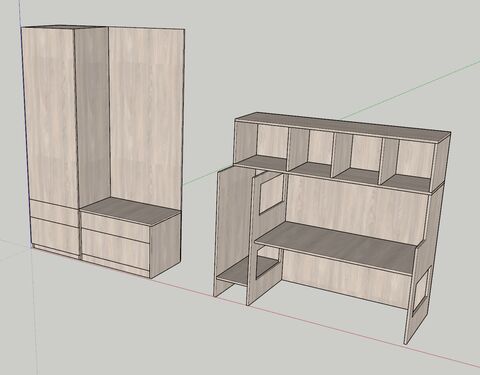Select the top board of the desk hutch
Viewport: 480px width, 375px height.
click(343, 128)
